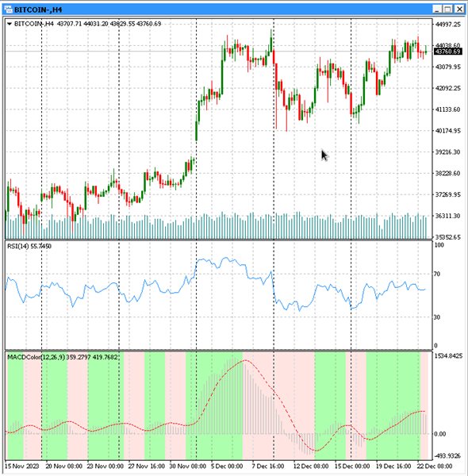Screen dimensions: 468x476
Task: Click the MACD scale minimum -493.9326
Action: point(447,455)
